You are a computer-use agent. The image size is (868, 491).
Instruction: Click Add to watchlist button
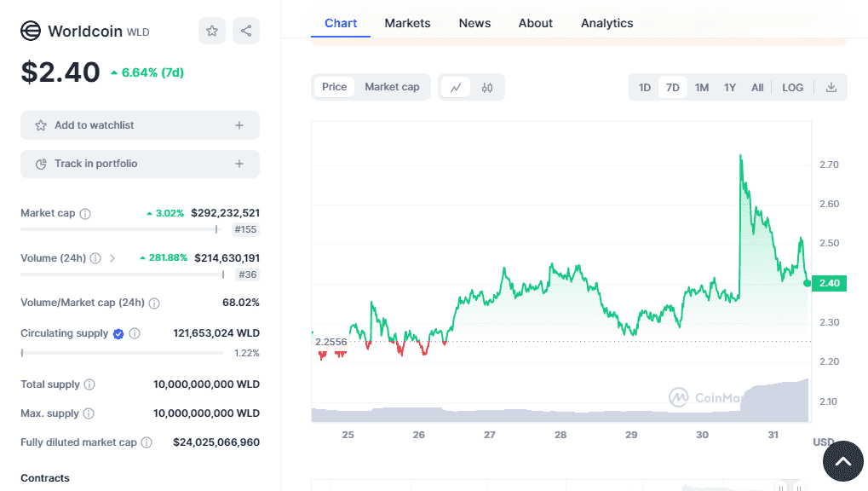140,125
